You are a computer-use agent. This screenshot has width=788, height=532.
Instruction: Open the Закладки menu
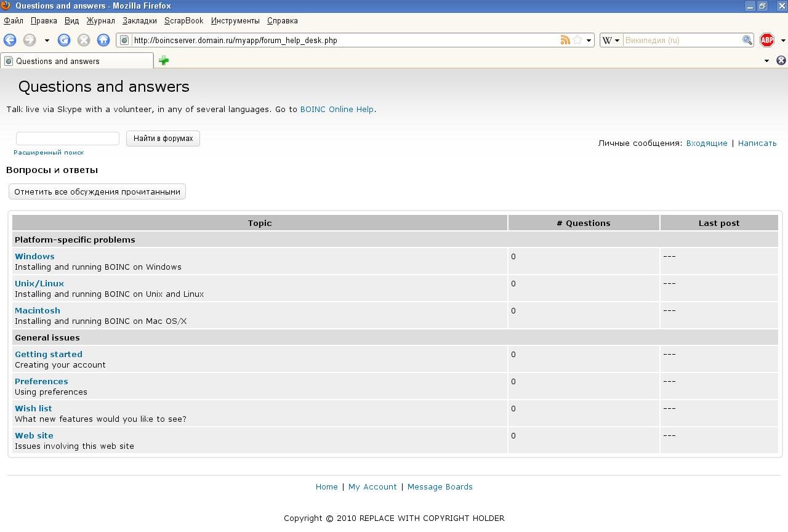coord(139,20)
